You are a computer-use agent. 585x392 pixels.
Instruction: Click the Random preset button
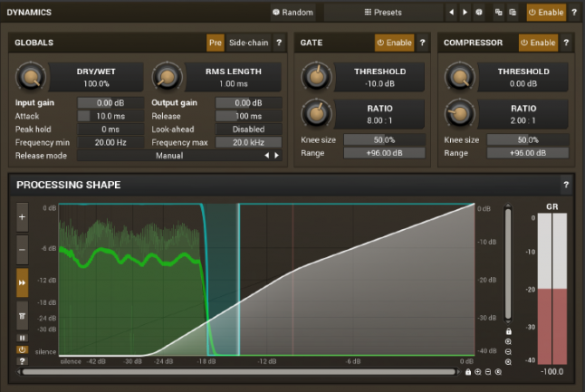pos(292,13)
